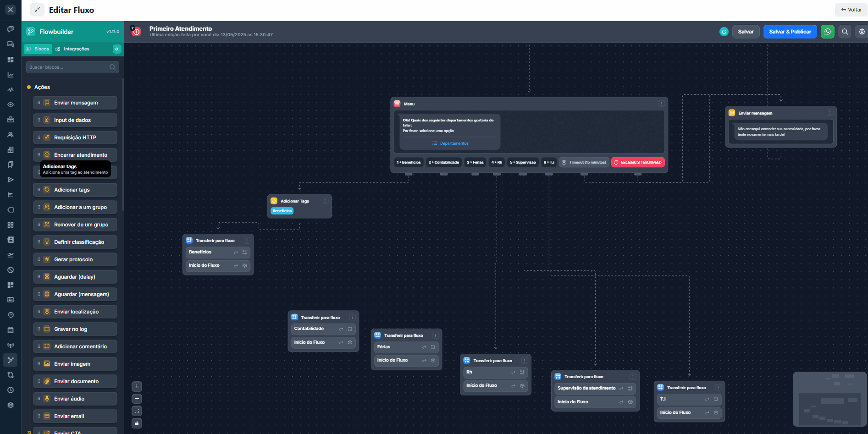The width and height of the screenshot is (868, 434).
Task: Select the Enviar email block
Action: 75,416
